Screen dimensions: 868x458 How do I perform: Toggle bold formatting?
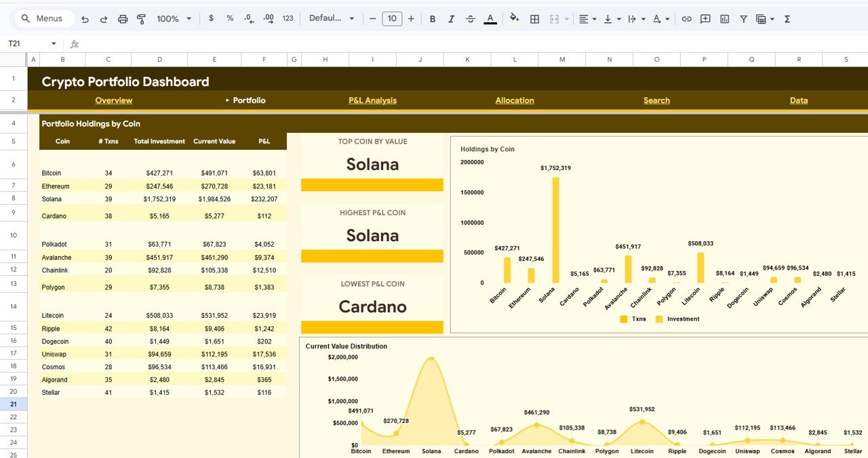click(432, 18)
